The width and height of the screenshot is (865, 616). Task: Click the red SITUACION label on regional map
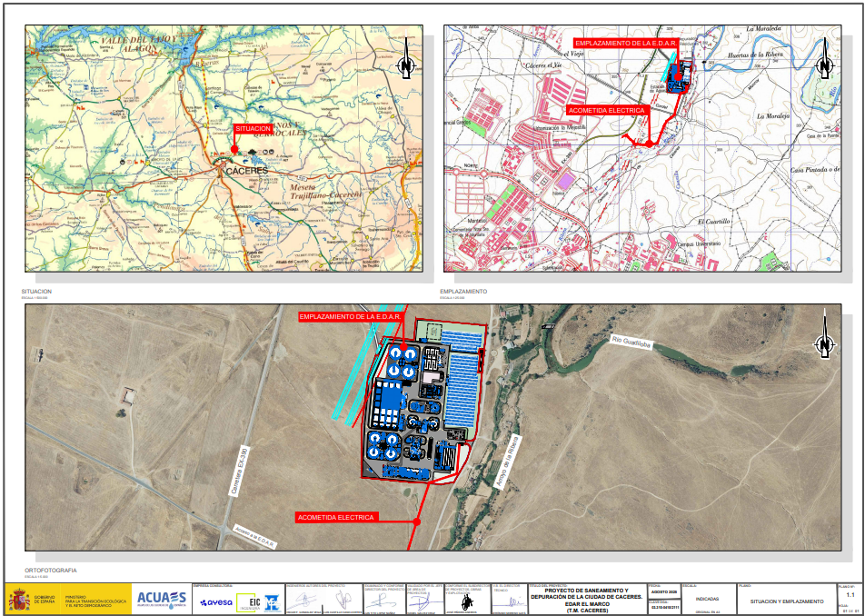click(x=253, y=129)
